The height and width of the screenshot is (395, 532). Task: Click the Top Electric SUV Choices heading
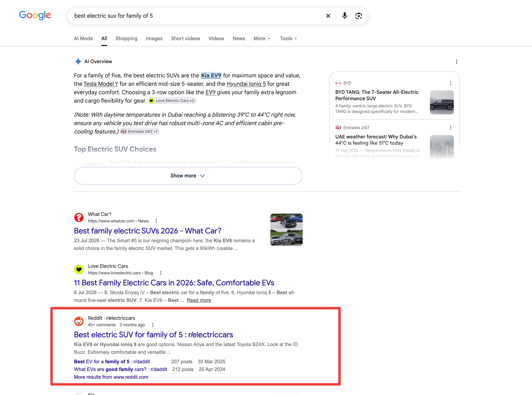click(115, 149)
